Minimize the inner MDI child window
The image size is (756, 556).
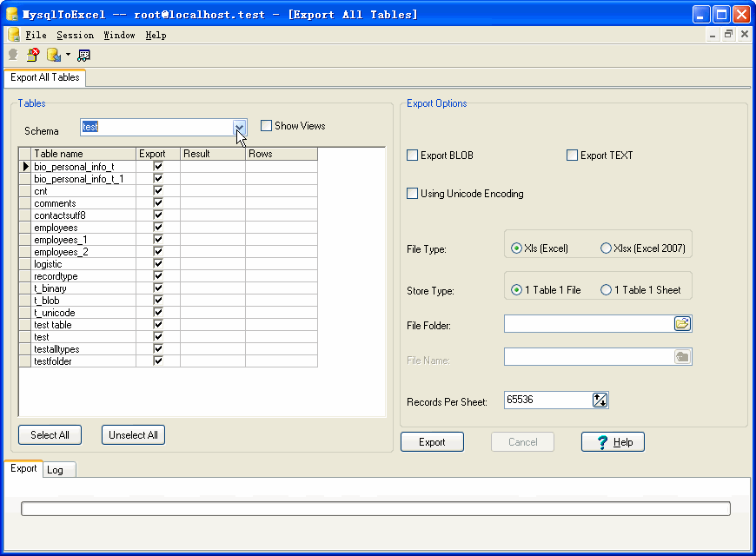(713, 34)
